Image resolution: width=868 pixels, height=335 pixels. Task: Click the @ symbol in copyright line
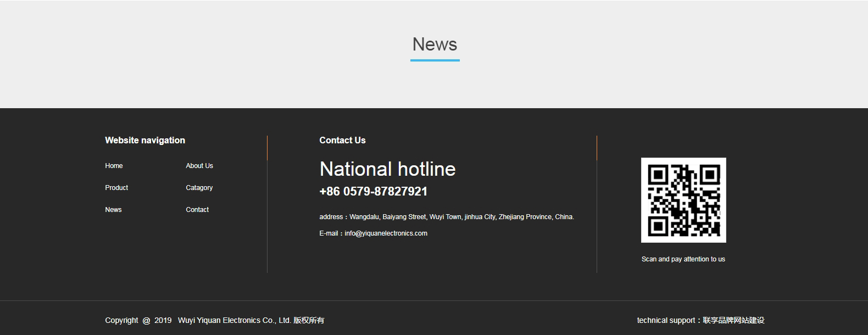click(x=146, y=321)
